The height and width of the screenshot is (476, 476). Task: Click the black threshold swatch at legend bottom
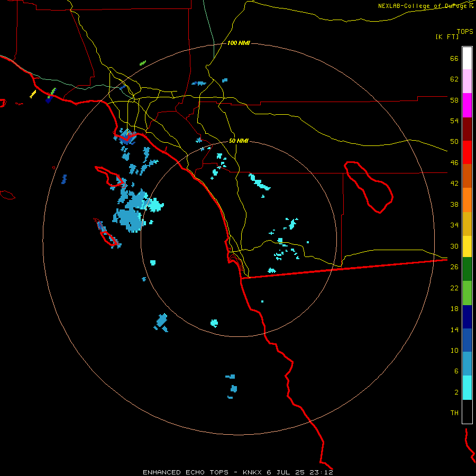pos(467,411)
